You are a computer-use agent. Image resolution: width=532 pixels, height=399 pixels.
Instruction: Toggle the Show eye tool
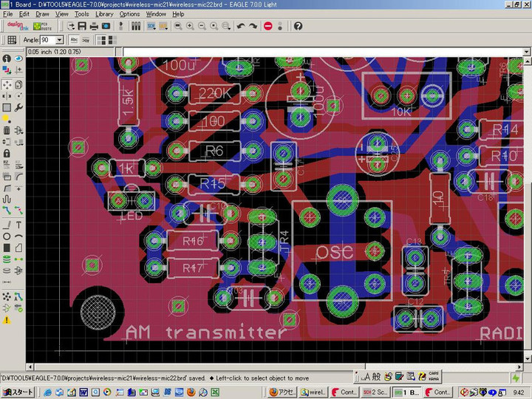(x=18, y=58)
